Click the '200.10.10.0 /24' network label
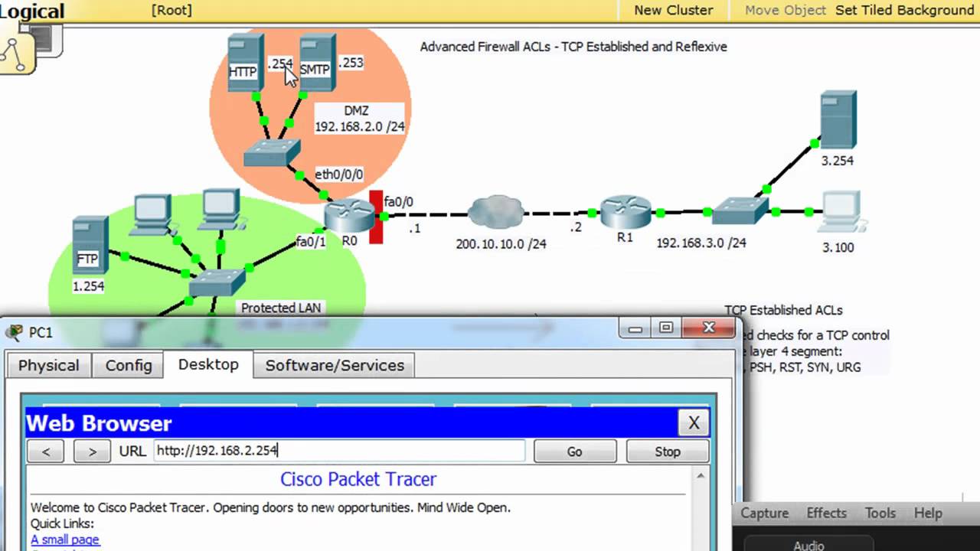The width and height of the screenshot is (980, 551). click(501, 244)
